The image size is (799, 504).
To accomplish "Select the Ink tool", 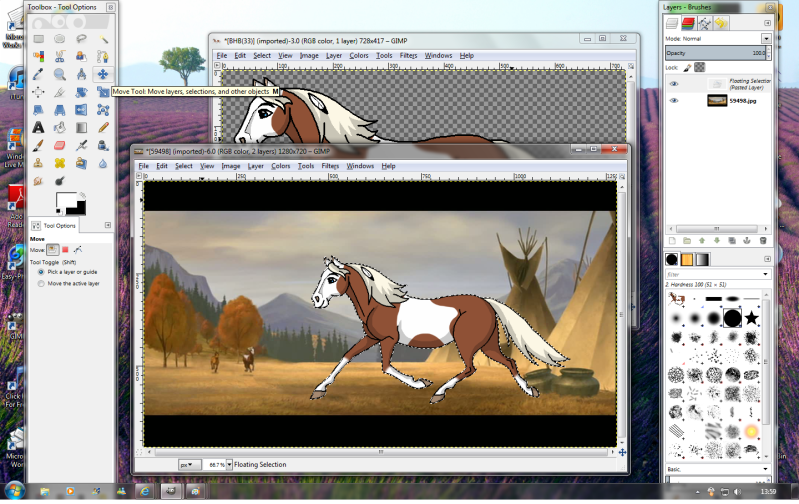I will click(x=103, y=146).
